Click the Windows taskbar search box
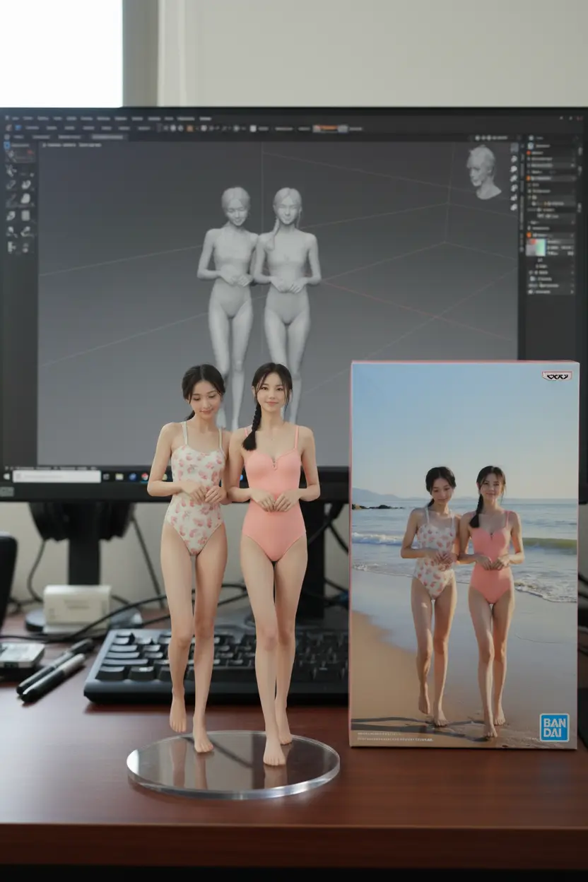 click(x=57, y=476)
